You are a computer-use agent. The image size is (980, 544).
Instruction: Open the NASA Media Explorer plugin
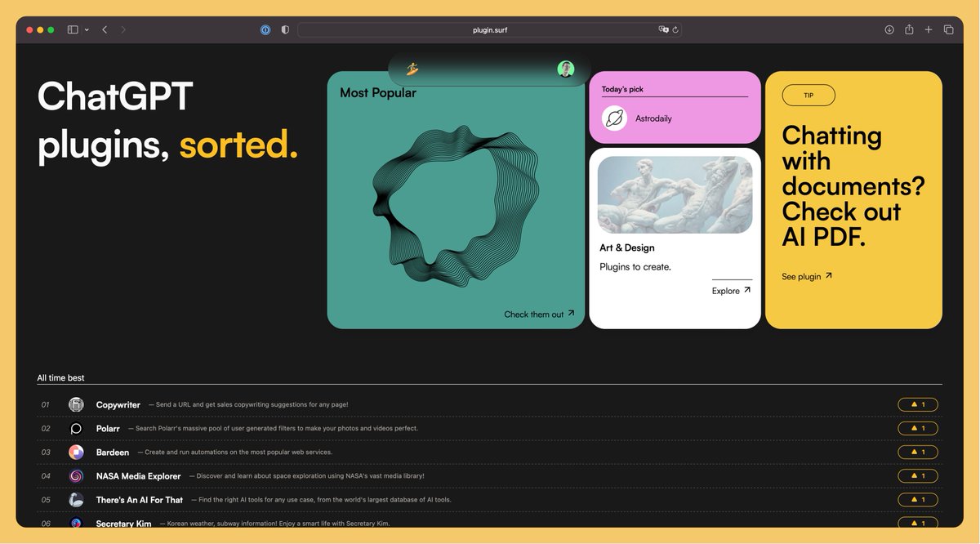click(139, 475)
